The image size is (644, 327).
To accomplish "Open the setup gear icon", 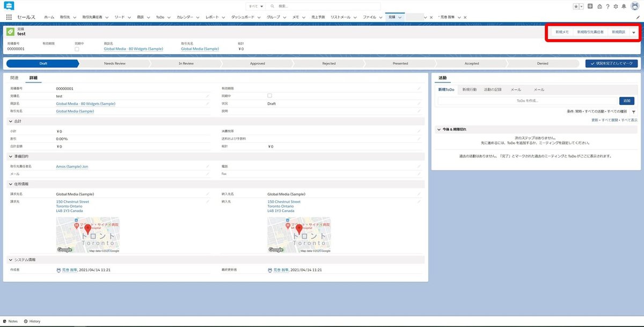I will pos(616,6).
